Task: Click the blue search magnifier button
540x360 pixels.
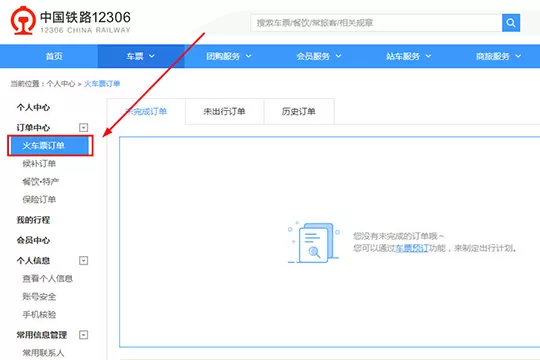Action: tap(511, 23)
